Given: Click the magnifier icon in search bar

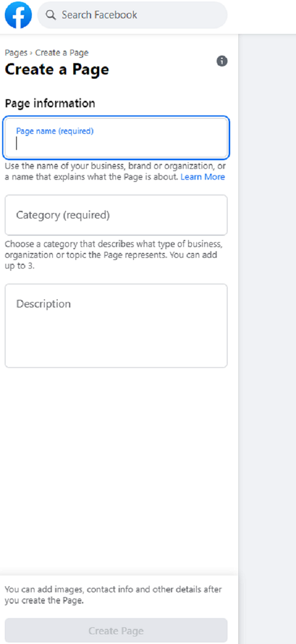Looking at the screenshot, I should point(50,15).
